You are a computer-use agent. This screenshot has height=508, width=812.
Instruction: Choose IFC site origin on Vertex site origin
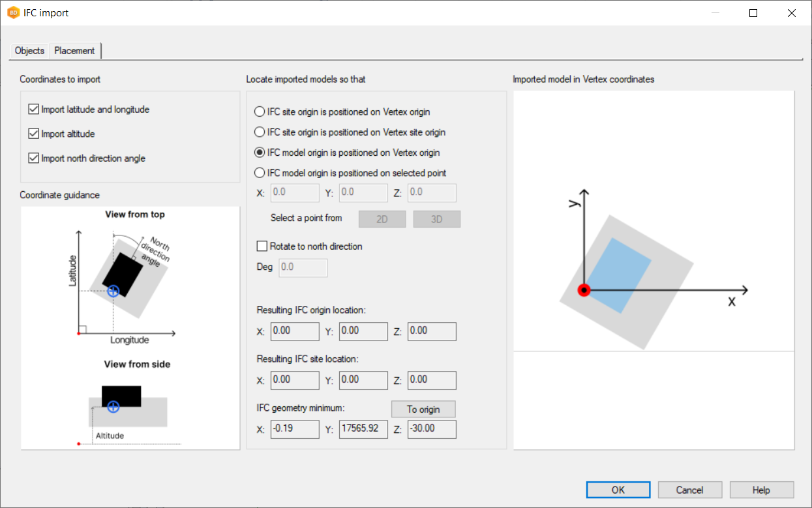(260, 132)
